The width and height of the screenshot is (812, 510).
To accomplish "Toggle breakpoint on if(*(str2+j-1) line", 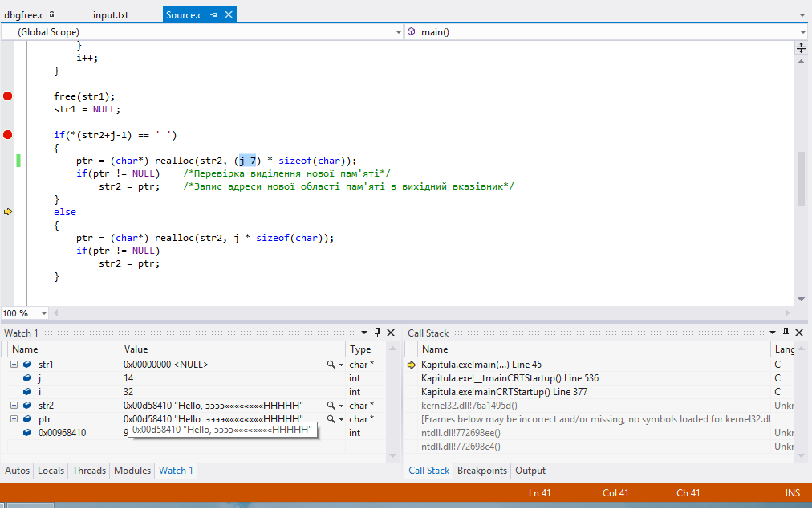I will tap(8, 135).
